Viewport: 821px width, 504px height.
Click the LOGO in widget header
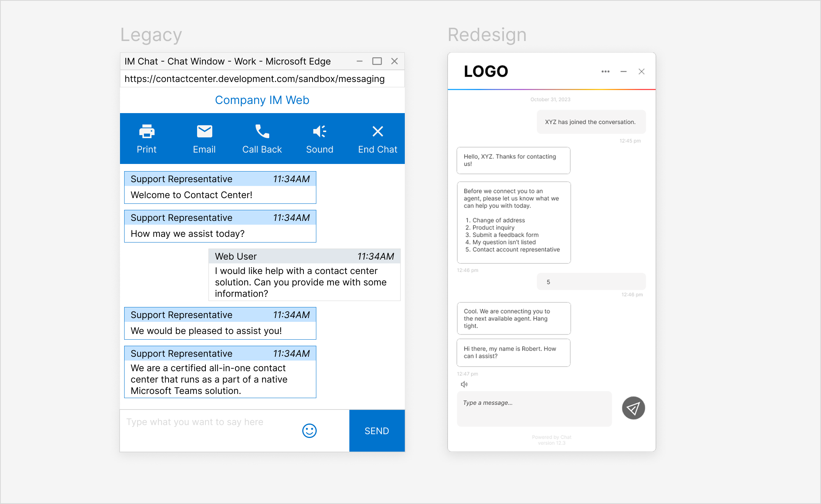click(x=486, y=71)
